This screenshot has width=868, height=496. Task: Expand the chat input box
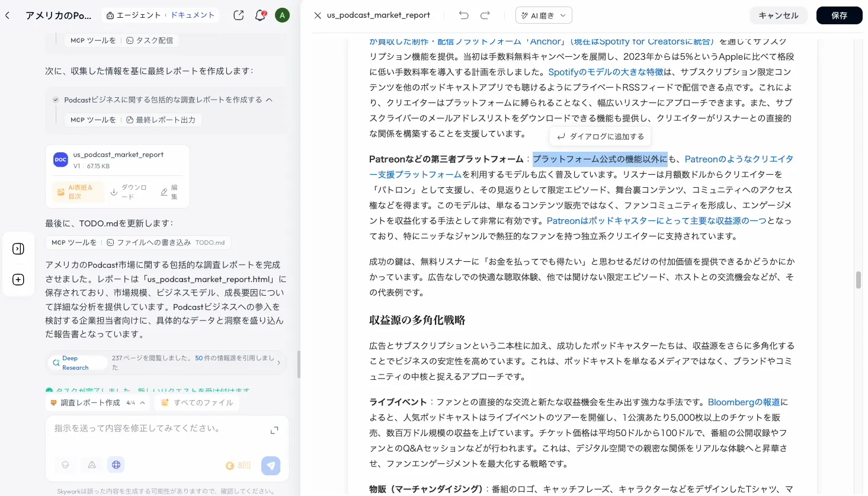pos(274,430)
